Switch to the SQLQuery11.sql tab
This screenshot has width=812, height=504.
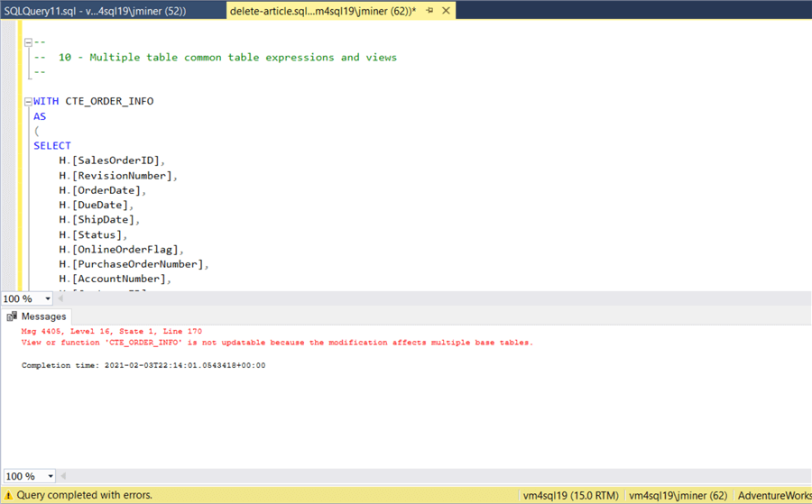coord(96,11)
